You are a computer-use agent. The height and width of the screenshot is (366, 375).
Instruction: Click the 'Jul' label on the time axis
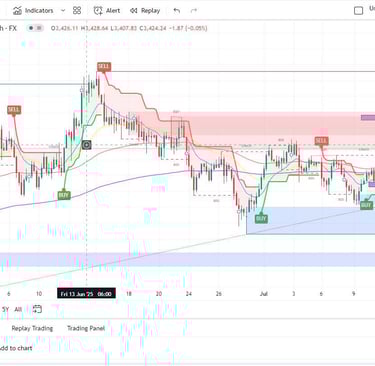tap(264, 294)
